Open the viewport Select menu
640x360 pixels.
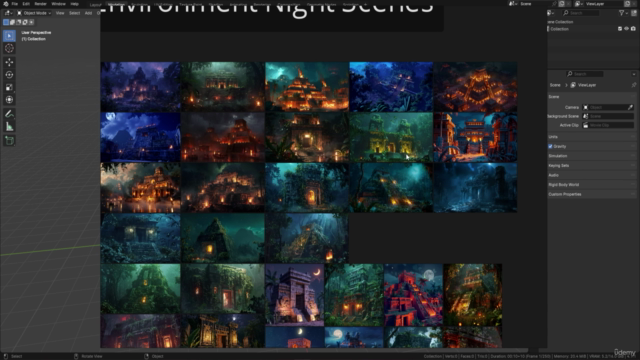point(74,13)
